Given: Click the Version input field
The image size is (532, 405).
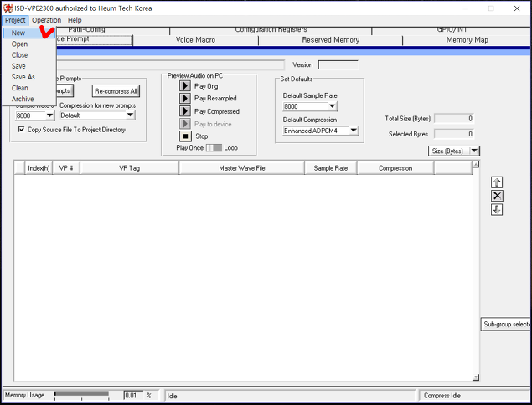Looking at the screenshot, I should click(338, 64).
